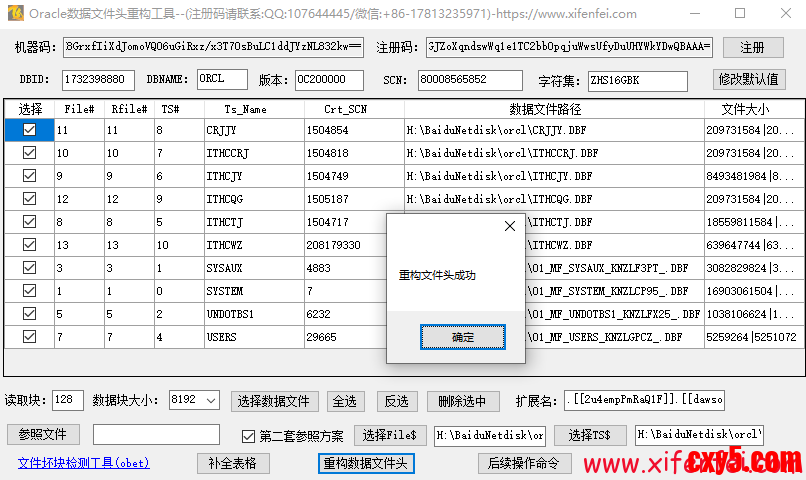
Task: Close the success message dialog
Action: click(509, 226)
